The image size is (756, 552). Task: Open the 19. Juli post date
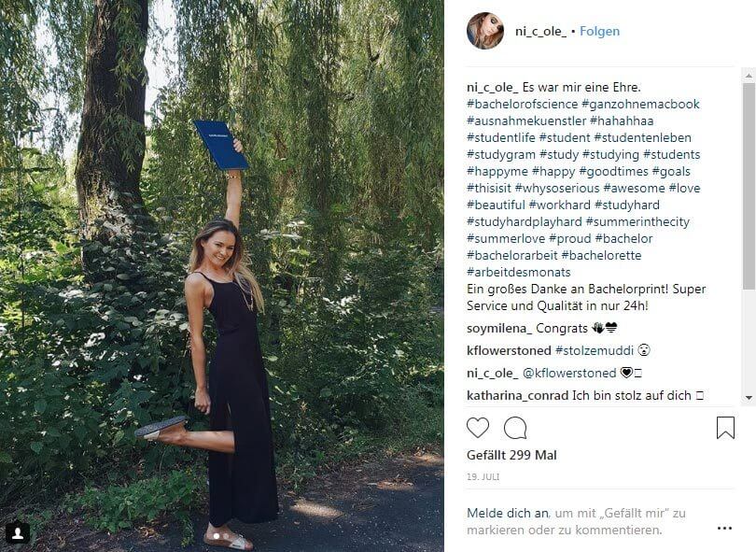[x=483, y=476]
